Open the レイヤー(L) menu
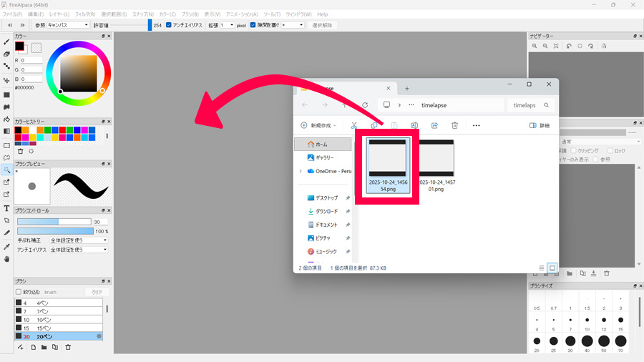644x362 pixels. tap(59, 14)
